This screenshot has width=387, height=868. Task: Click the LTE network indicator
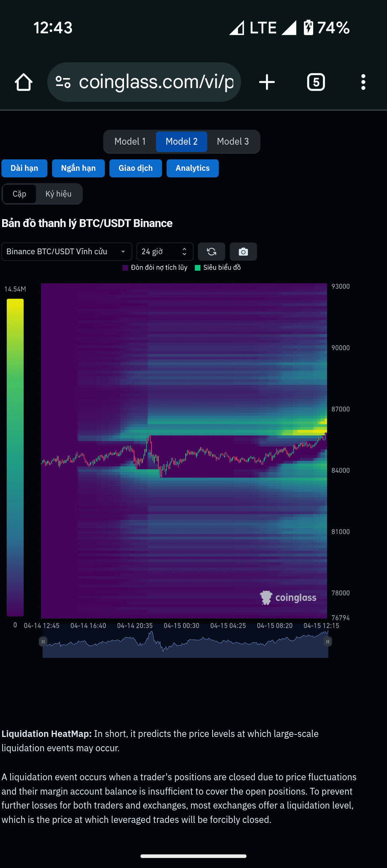coord(263,28)
